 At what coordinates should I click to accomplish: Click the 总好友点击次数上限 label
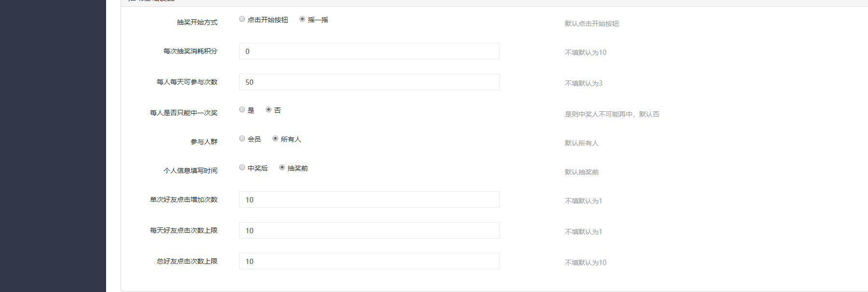(187, 261)
